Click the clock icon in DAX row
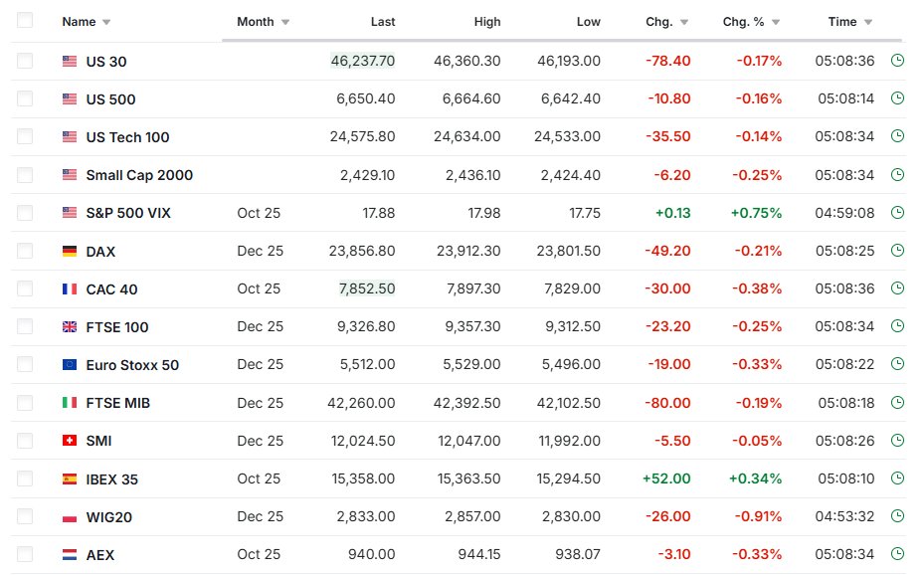The width and height of the screenshot is (924, 575). (897, 251)
